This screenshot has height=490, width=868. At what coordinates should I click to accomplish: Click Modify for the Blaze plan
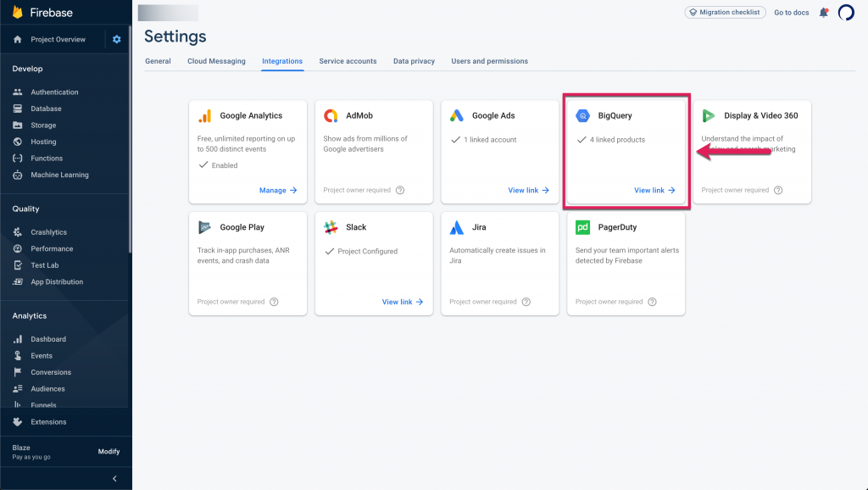tap(108, 452)
